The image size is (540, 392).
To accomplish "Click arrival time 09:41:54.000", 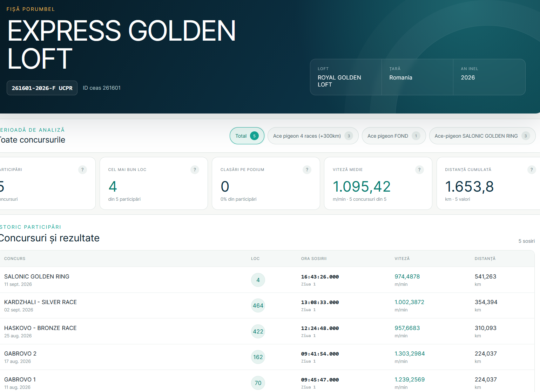I will [320, 354].
